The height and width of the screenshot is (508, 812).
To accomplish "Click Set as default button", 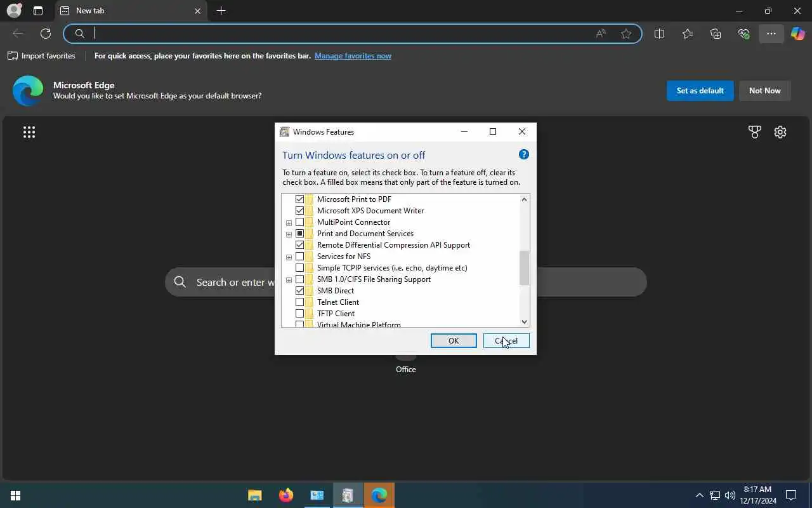I will click(x=700, y=91).
